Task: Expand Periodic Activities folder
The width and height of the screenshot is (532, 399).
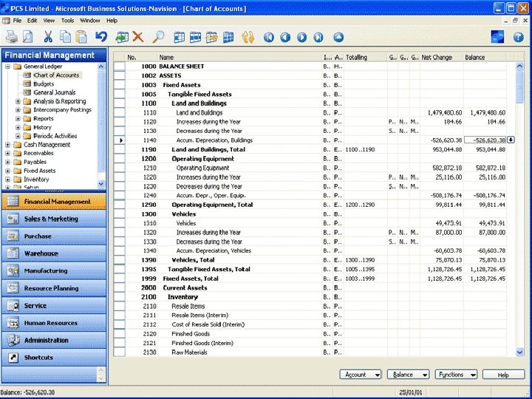Action: pos(18,136)
